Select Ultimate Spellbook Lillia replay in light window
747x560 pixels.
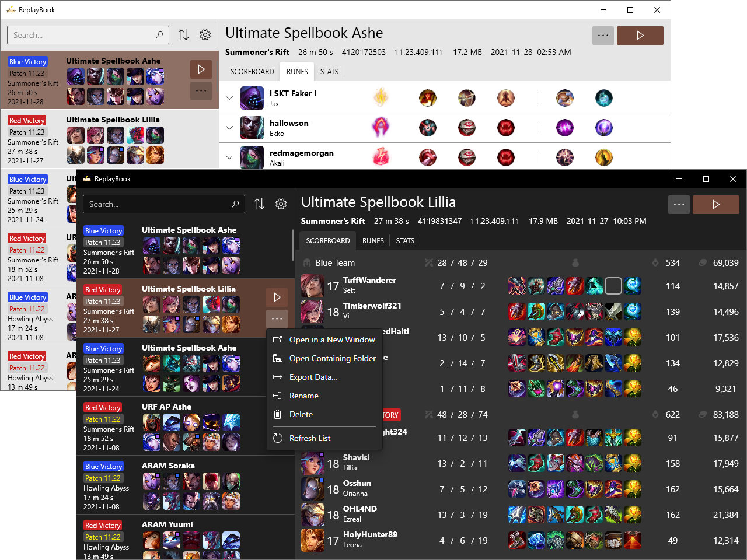coord(110,139)
